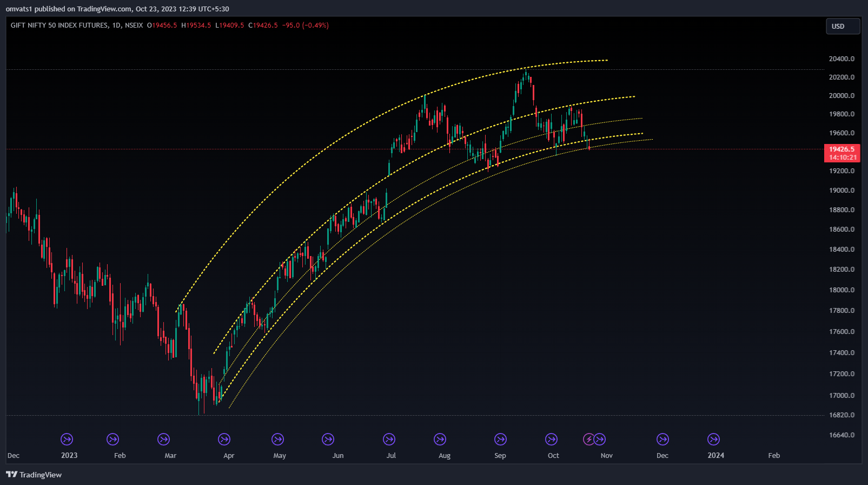Click the low value L19409.5
The width and height of the screenshot is (868, 485).
230,25
